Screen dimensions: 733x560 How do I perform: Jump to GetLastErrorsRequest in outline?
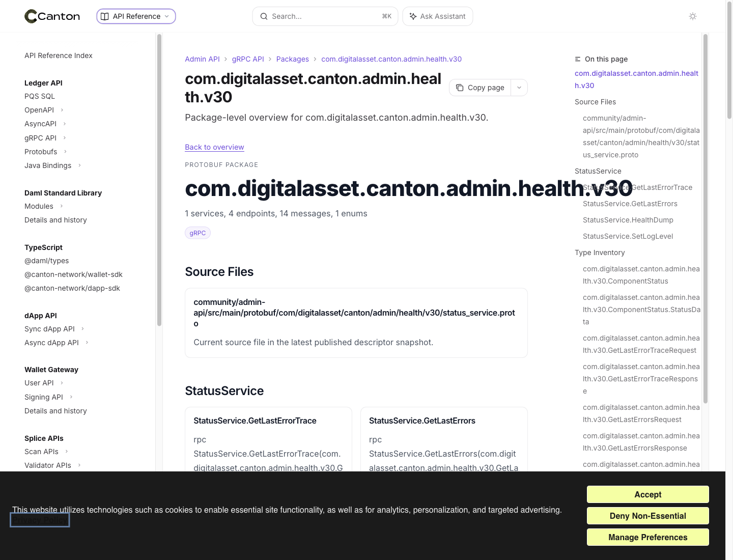[641, 413]
